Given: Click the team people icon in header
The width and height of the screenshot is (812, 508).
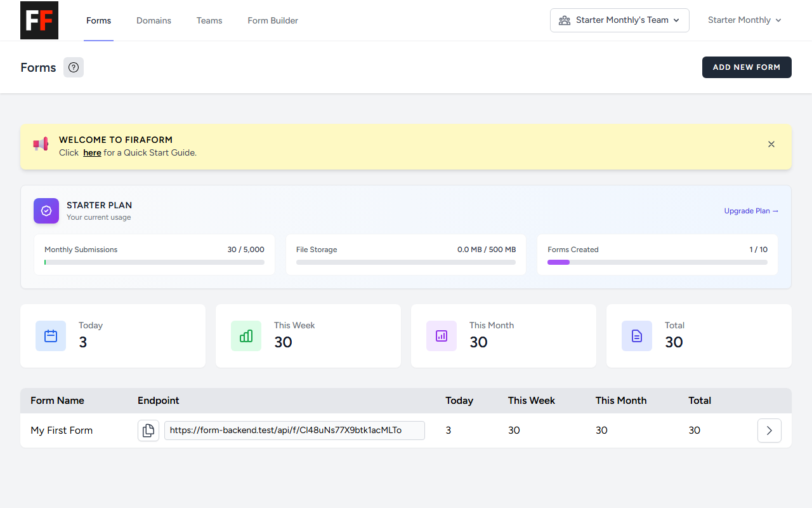Looking at the screenshot, I should [x=565, y=20].
